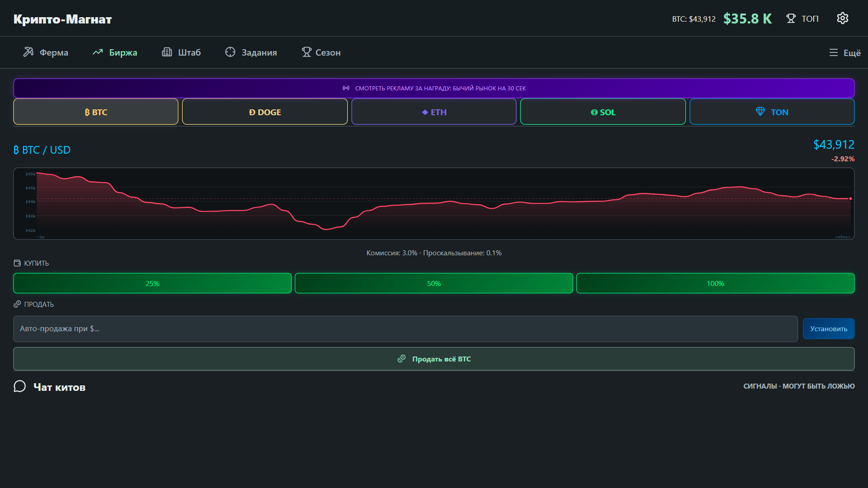Click the trophy icon for Сезон

(x=307, y=52)
